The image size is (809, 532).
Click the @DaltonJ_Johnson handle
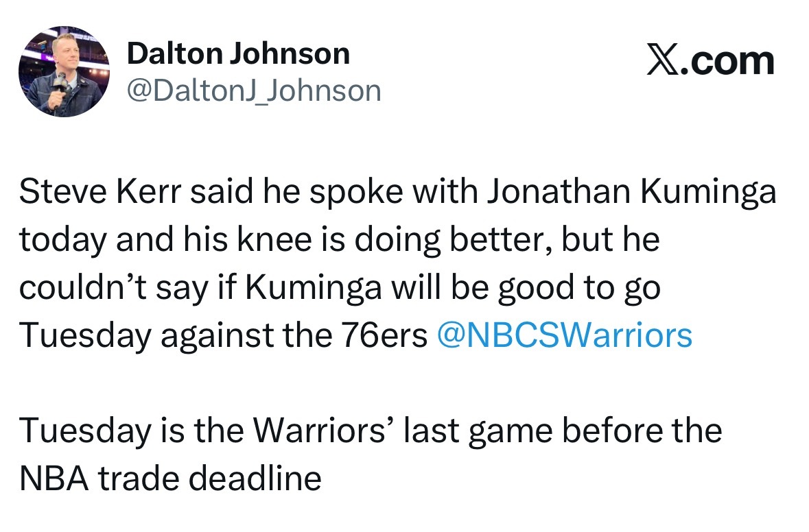coord(253,90)
